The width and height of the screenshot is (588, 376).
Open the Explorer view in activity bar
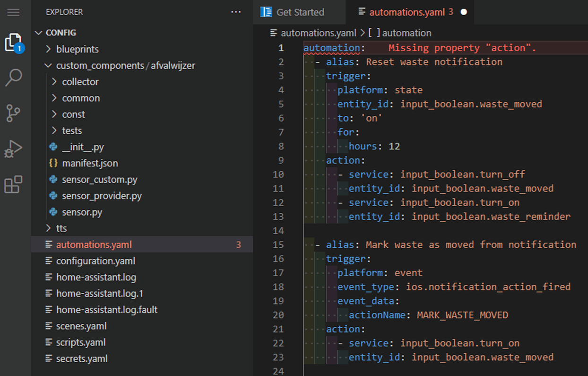tap(13, 43)
